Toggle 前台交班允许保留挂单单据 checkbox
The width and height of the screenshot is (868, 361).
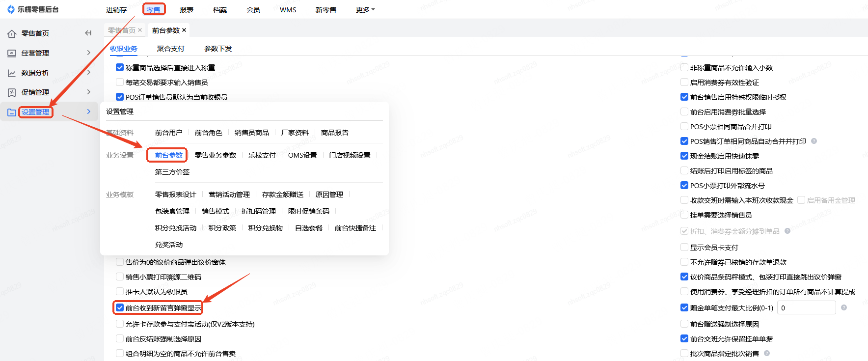click(684, 338)
